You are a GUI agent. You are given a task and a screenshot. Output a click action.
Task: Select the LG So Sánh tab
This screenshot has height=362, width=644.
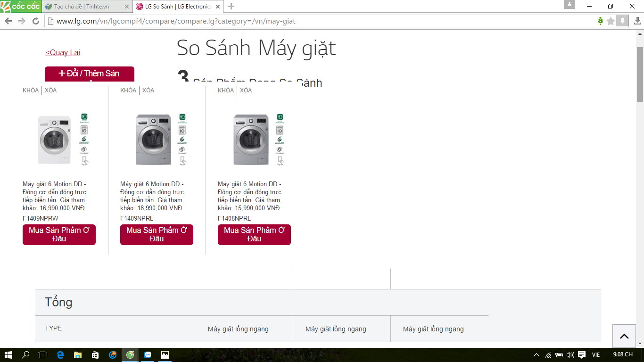(x=177, y=7)
